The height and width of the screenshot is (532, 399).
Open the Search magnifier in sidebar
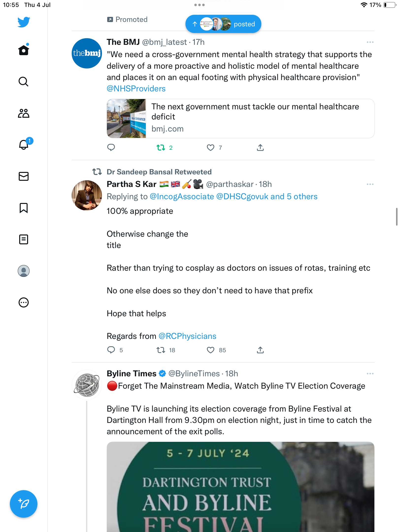pos(24,82)
